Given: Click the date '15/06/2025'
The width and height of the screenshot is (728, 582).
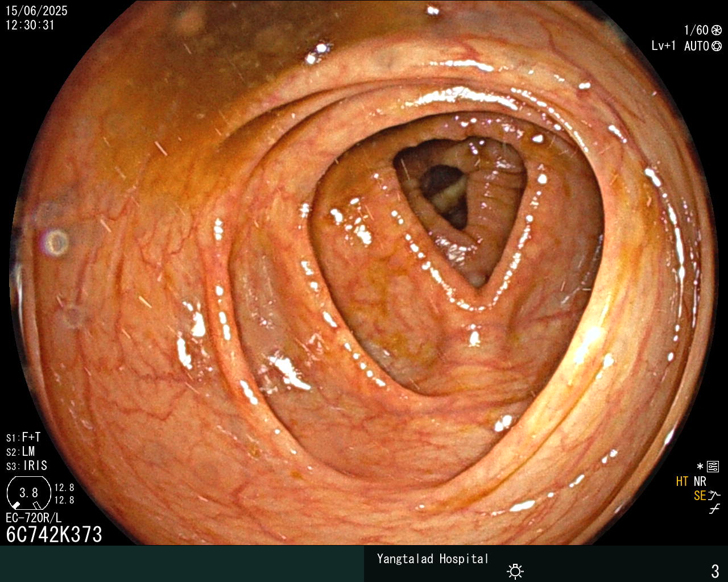Looking at the screenshot, I should click(x=36, y=11).
